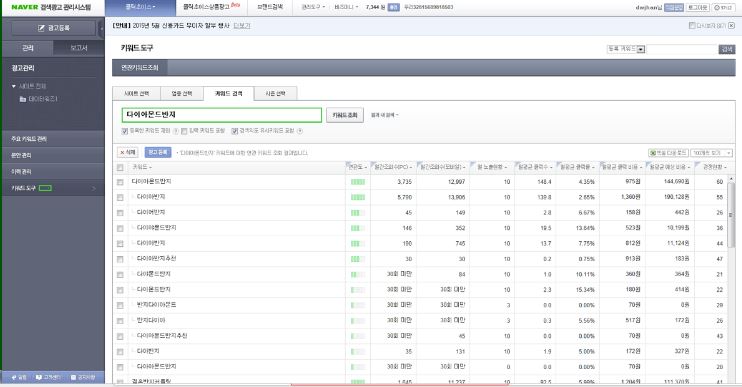Click the 더보기 link in notice
Viewport: 742px width, 387px height.
(242, 26)
